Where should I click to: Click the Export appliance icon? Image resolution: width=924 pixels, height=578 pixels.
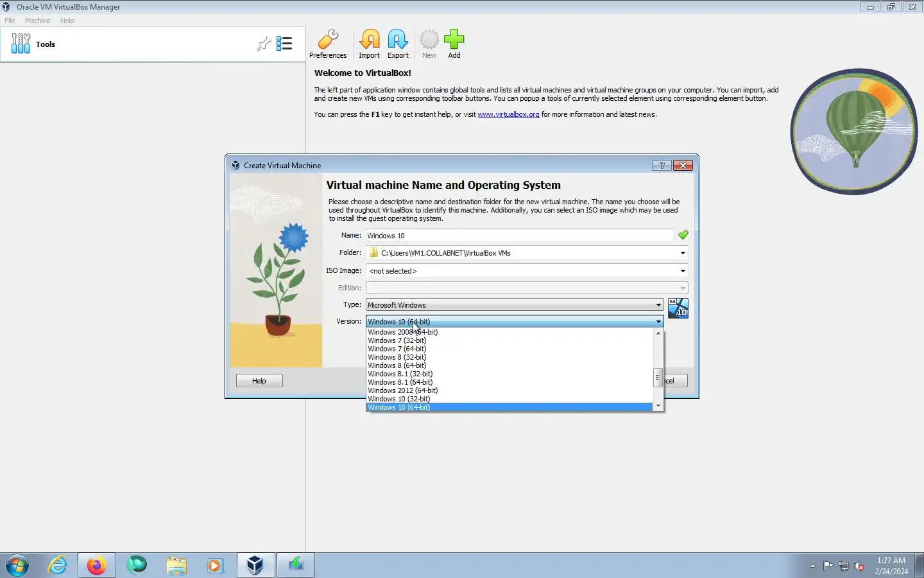398,44
